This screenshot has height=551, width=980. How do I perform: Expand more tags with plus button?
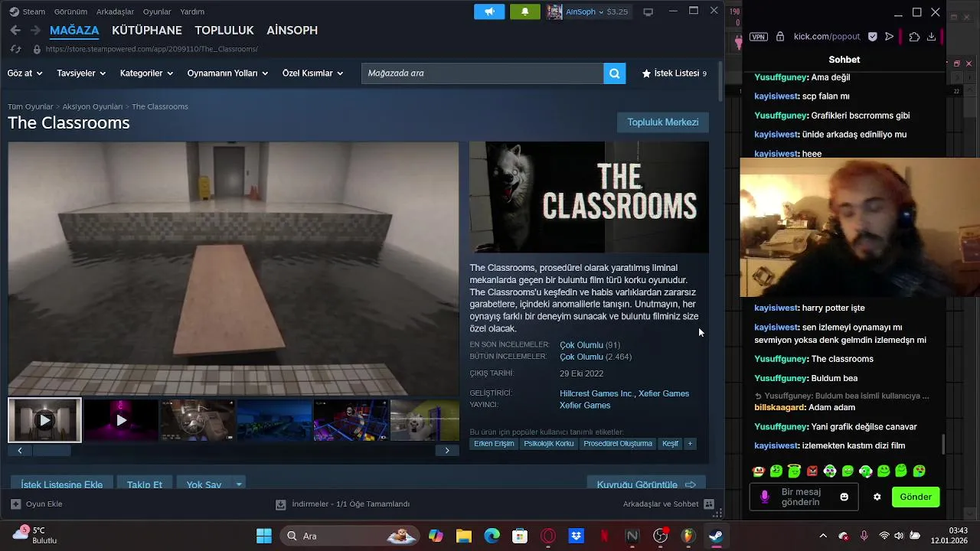tap(690, 444)
